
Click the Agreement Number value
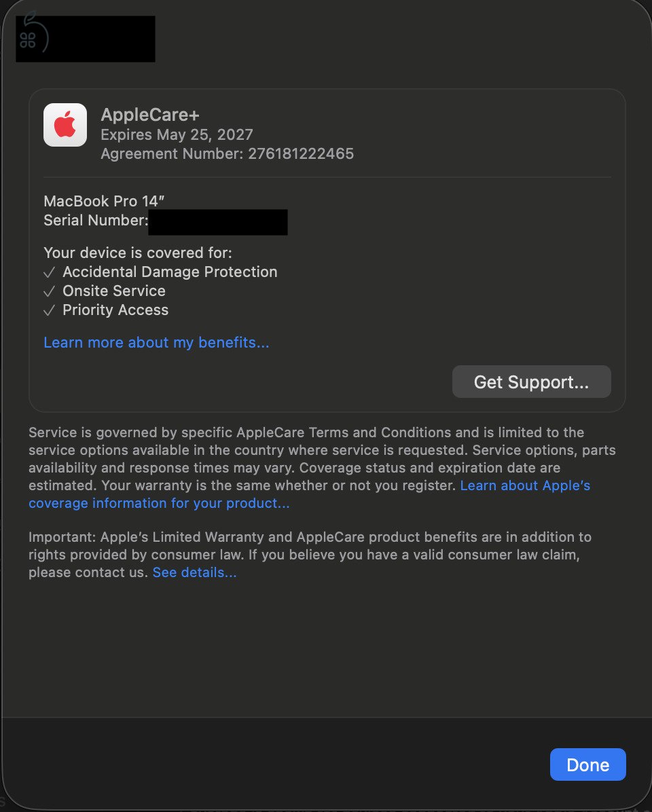(299, 153)
